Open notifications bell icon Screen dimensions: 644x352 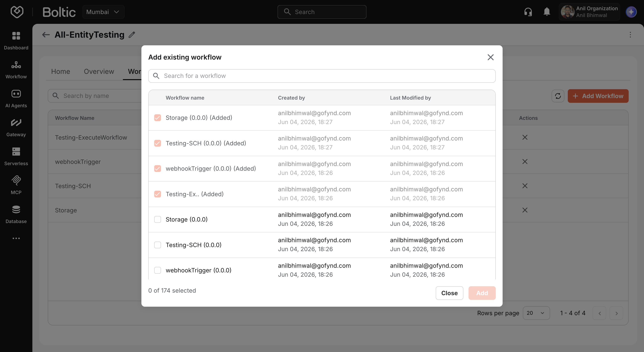[x=547, y=12]
